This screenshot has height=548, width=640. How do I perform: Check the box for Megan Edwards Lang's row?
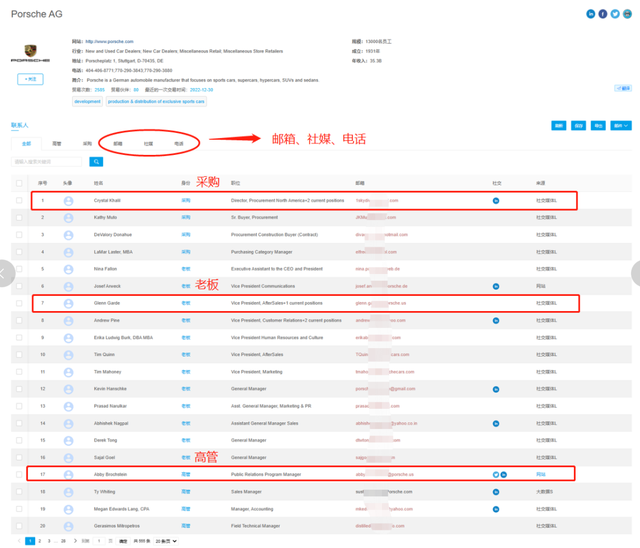(x=19, y=509)
